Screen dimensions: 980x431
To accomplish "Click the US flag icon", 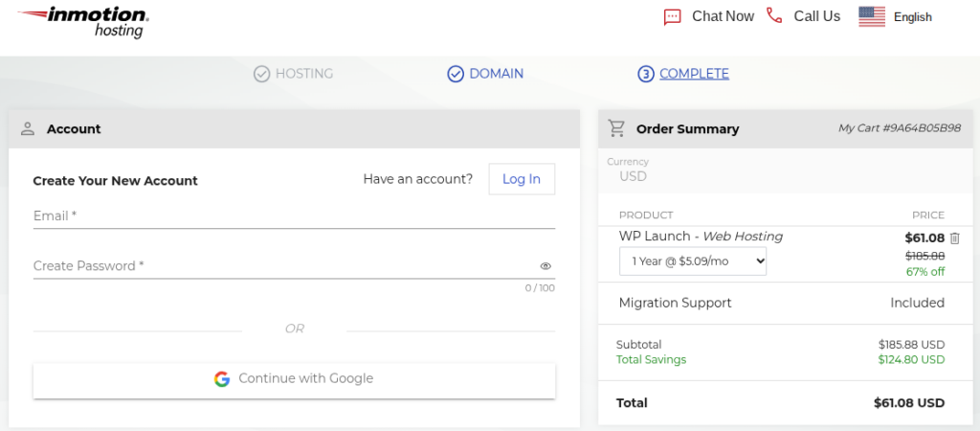I will point(872,17).
